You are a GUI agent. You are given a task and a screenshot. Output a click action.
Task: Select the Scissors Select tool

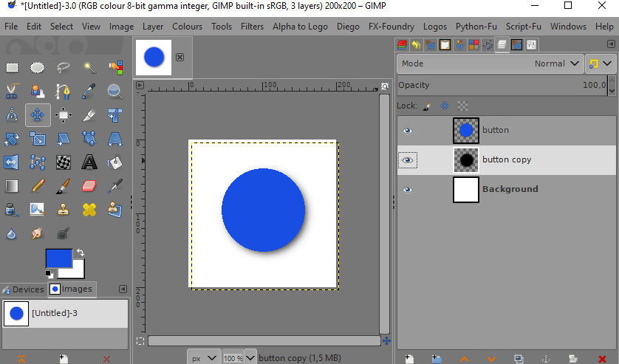coord(12,92)
